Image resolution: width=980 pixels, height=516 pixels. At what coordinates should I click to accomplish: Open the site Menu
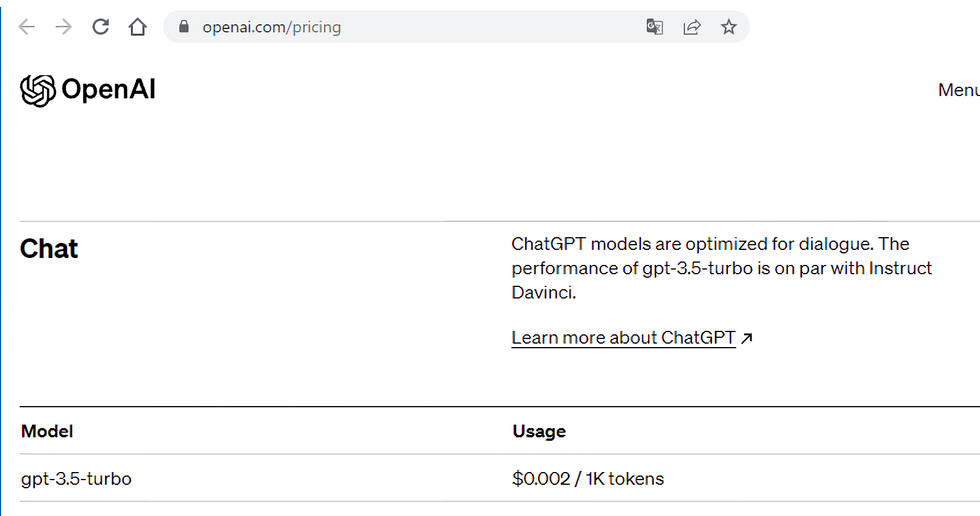click(958, 90)
